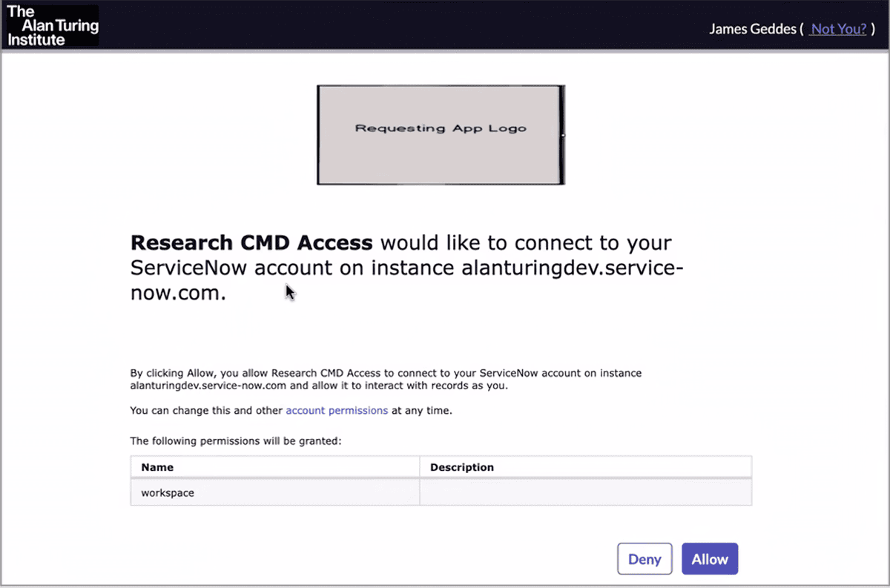Image resolution: width=890 pixels, height=588 pixels.
Task: Click The Alan Turing Institute logo
Action: [x=52, y=25]
